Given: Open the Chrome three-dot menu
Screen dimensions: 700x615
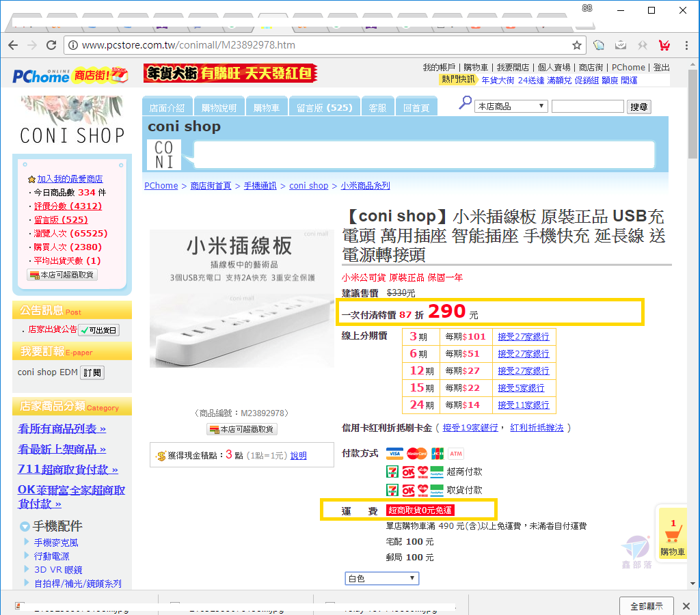Looking at the screenshot, I should (686, 45).
